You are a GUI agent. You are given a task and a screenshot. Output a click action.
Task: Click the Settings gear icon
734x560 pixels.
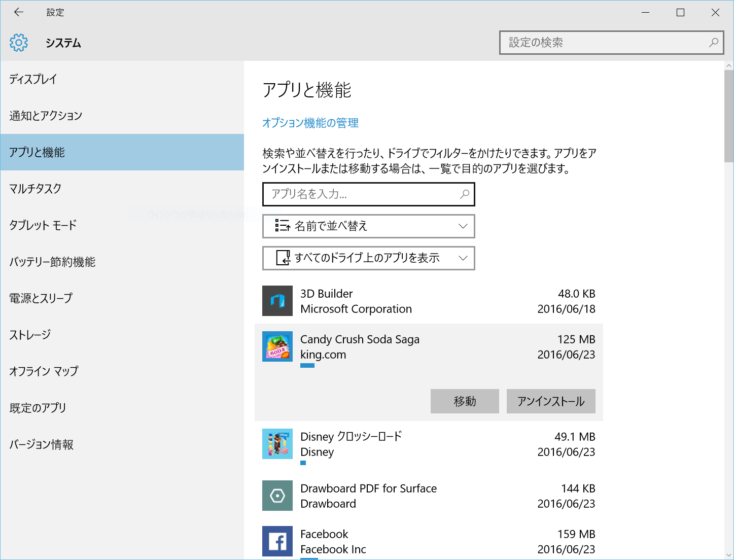click(x=19, y=43)
